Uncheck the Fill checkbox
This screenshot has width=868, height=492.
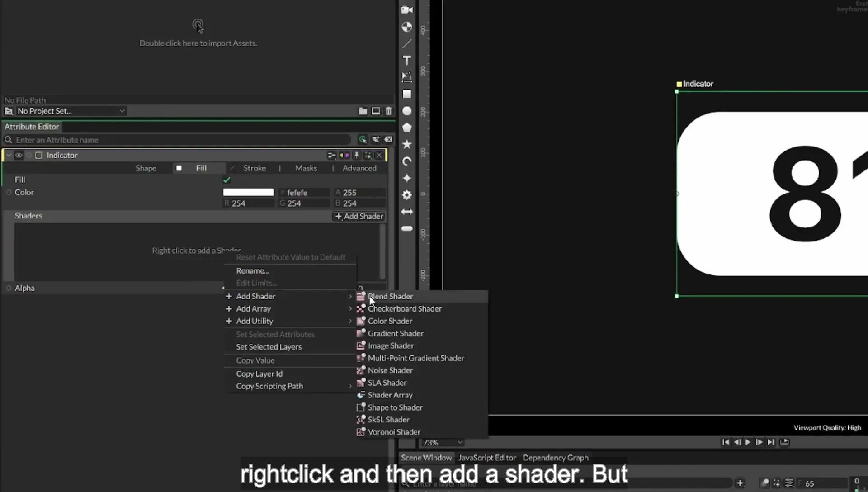pos(226,180)
